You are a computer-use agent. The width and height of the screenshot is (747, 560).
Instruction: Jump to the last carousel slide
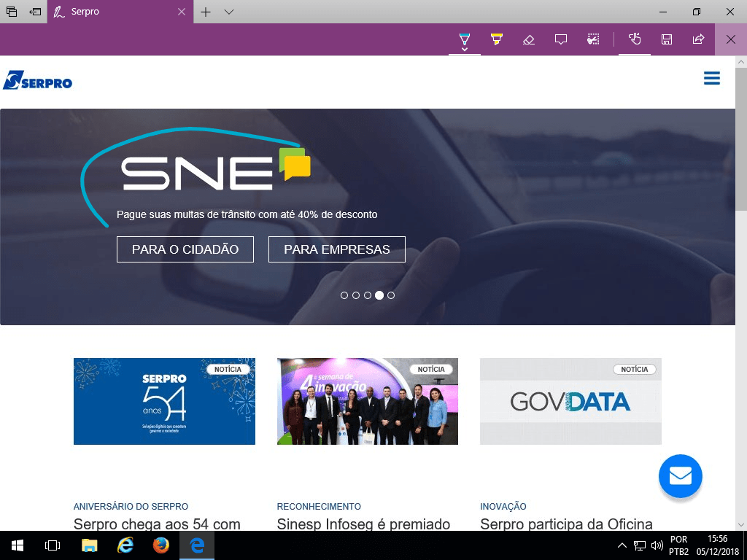click(391, 295)
